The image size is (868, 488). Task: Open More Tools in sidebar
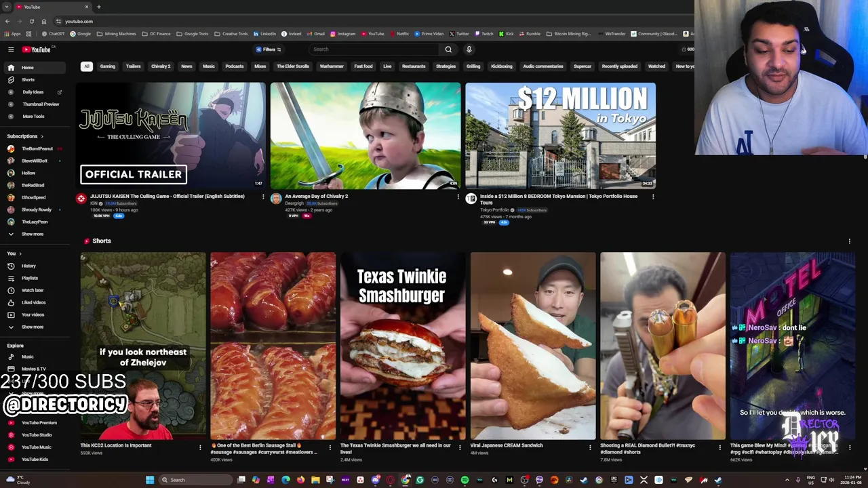click(34, 117)
